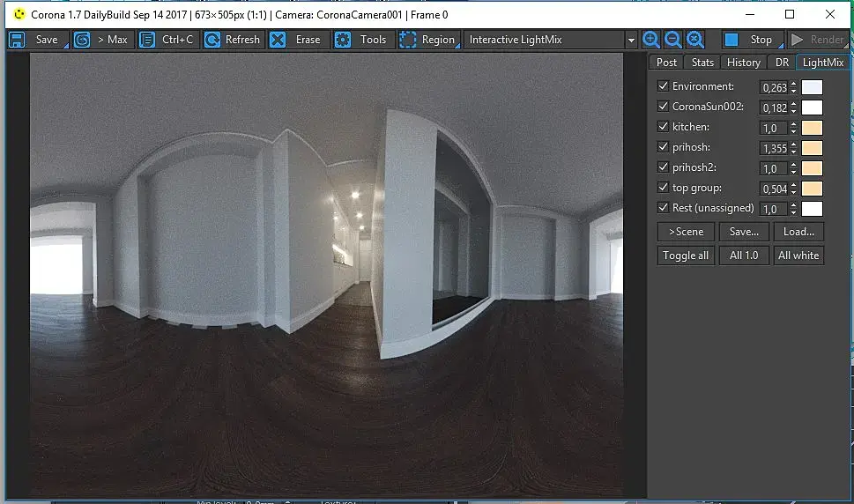Open the Interactive LightMix dropdown
The height and width of the screenshot is (504, 854).
(631, 40)
